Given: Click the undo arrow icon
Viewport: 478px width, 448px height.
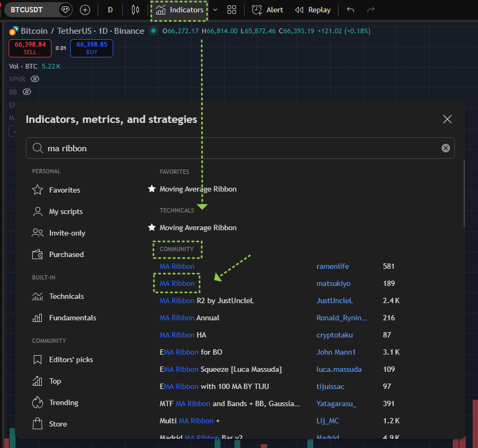Looking at the screenshot, I should [x=350, y=10].
